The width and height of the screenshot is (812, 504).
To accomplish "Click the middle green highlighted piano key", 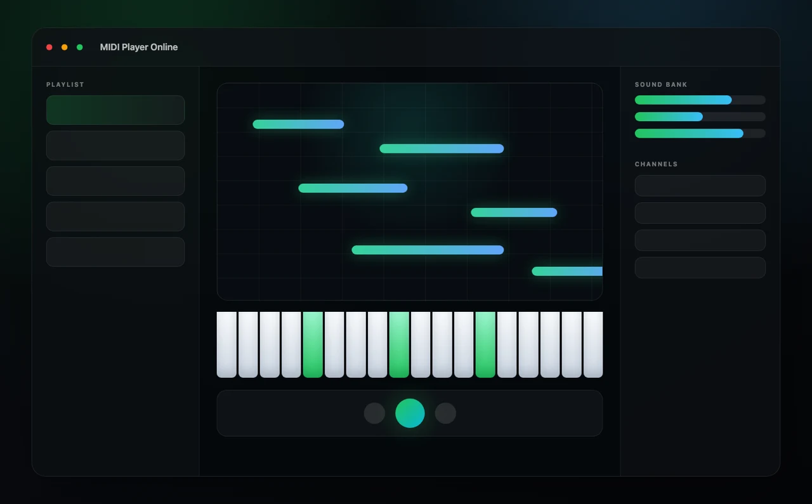I will 399,345.
